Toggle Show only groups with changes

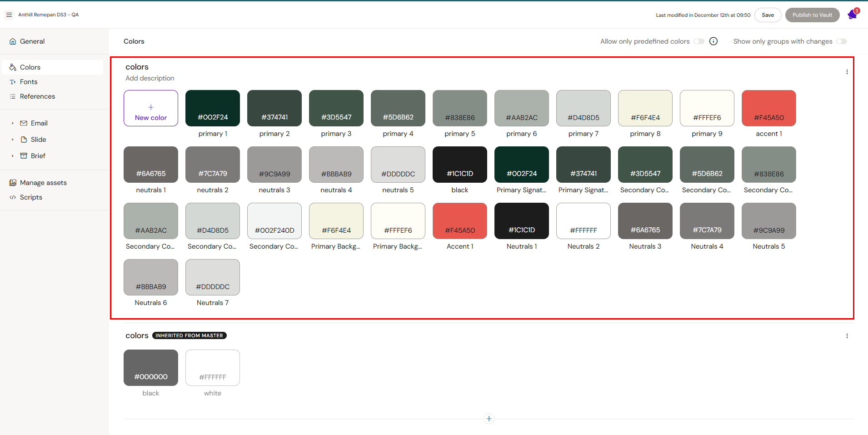point(842,41)
